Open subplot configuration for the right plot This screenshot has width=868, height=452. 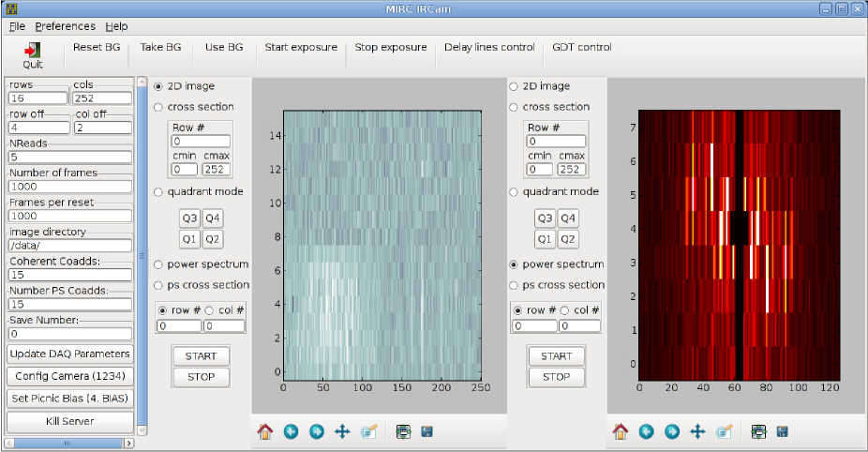coord(759,431)
